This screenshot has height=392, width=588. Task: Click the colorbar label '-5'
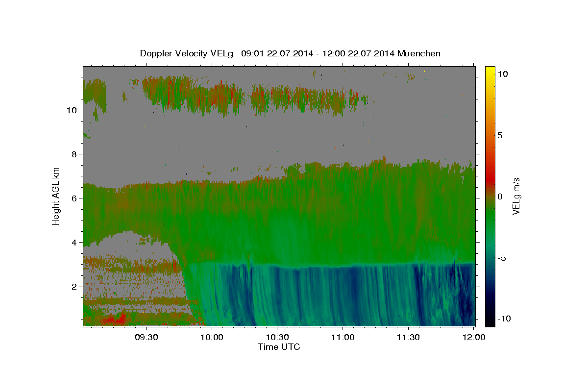(502, 258)
